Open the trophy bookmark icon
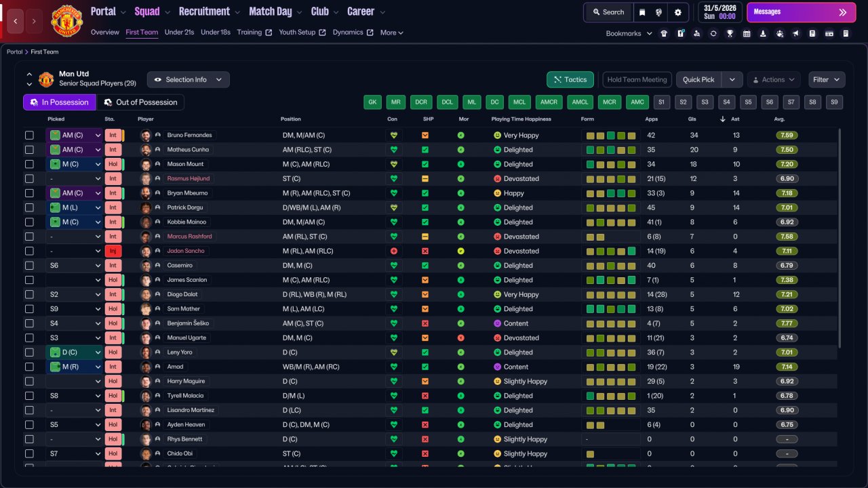Viewport: 868px width, 488px height. (x=730, y=33)
